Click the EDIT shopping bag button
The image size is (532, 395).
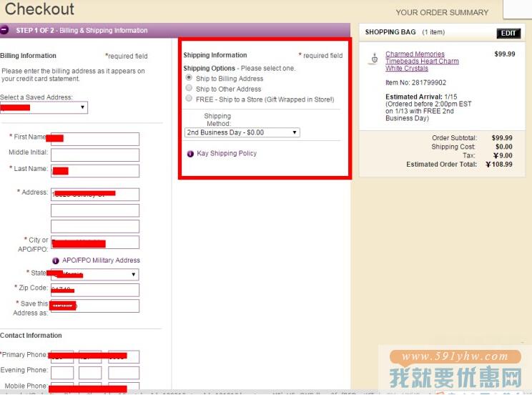[x=508, y=34]
